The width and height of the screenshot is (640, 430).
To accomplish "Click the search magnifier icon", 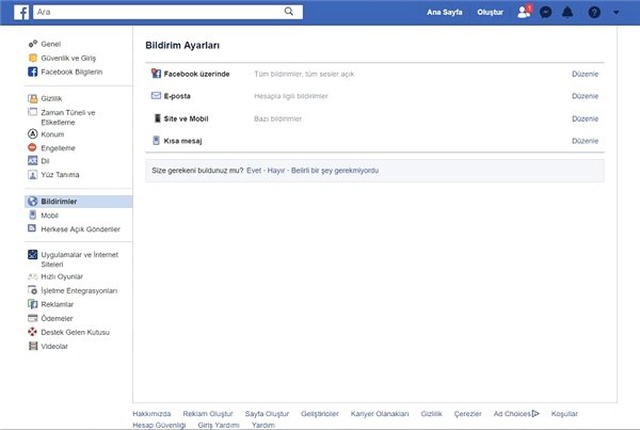I will pos(289,11).
